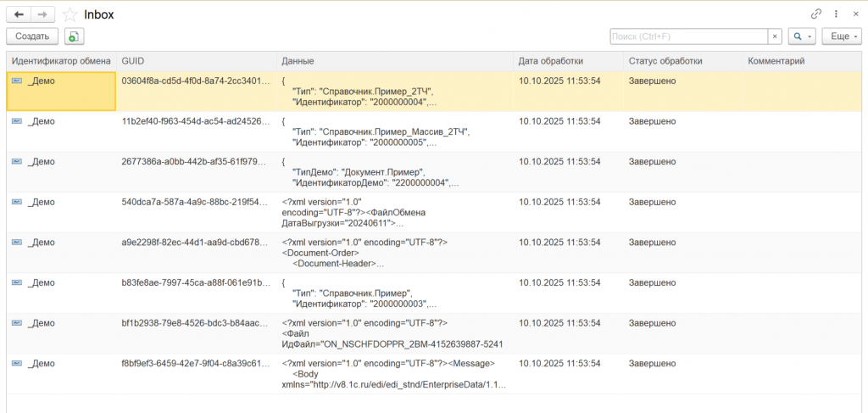This screenshot has width=868, height=413.
Task: Add Inbox to favorites with star
Action: 70,14
